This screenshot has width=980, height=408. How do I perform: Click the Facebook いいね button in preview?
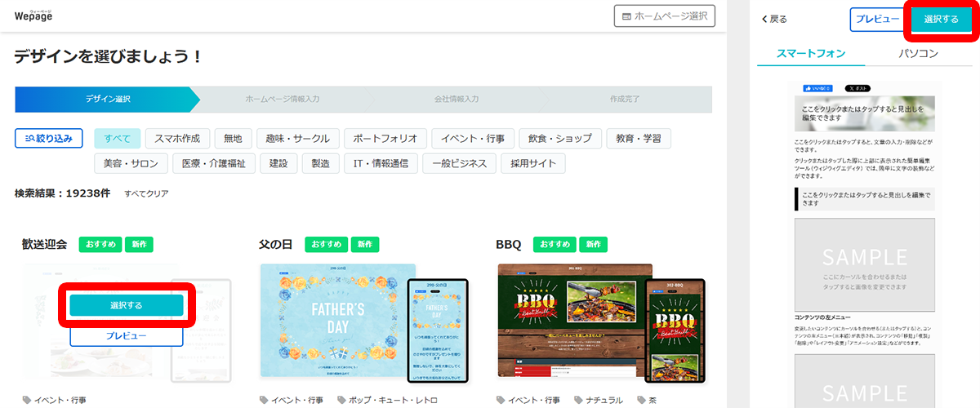(x=819, y=88)
